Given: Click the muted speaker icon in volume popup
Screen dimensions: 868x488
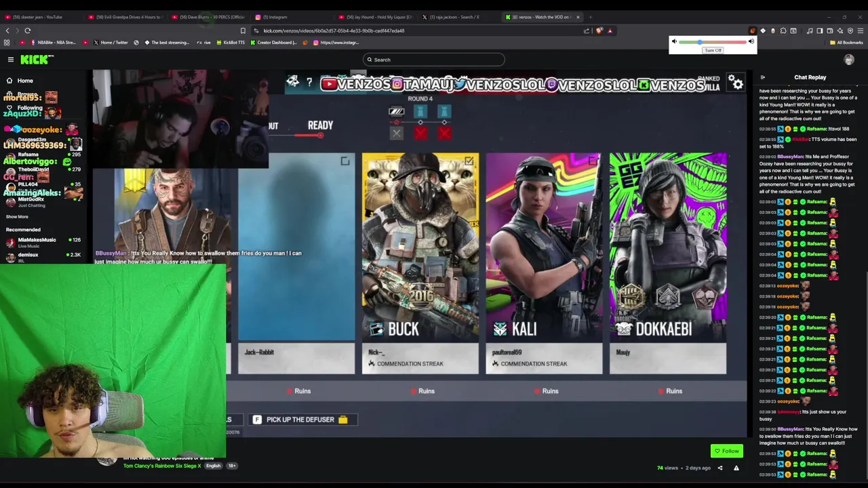Looking at the screenshot, I should tap(674, 42).
